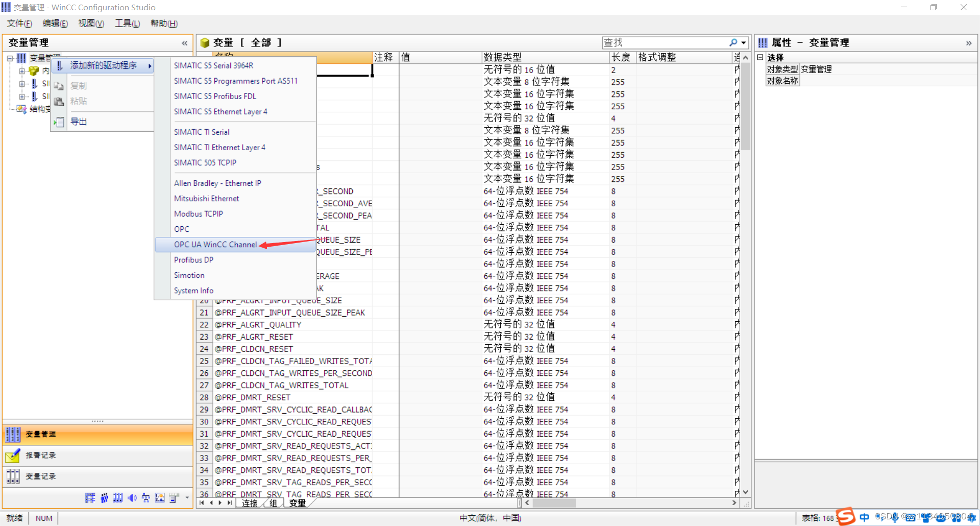The image size is (980, 526).
Task: Click the Sogou input method S icon
Action: 845,517
